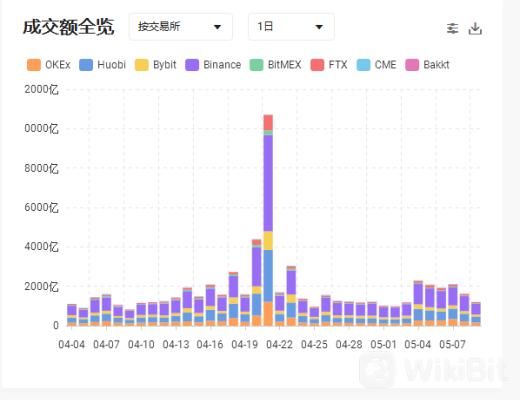The height and width of the screenshot is (400, 520).
Task: Toggle Bakkt series in the legend
Action: 427,65
